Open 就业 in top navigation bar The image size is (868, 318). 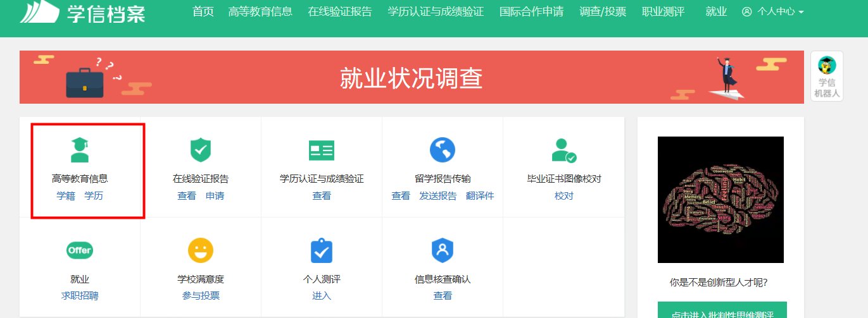tap(716, 11)
